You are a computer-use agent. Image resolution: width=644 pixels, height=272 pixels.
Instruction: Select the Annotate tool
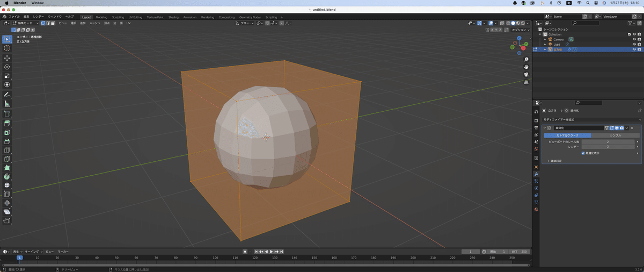(x=7, y=95)
